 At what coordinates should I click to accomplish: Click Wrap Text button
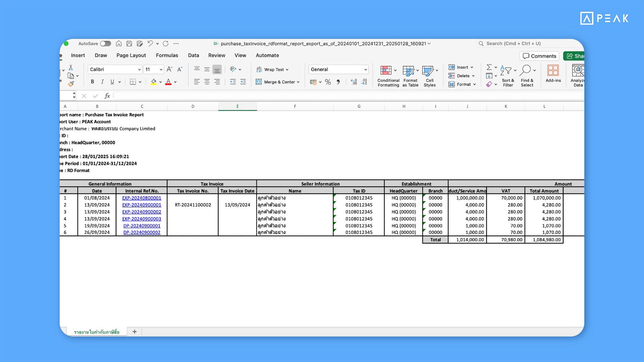tap(272, 69)
